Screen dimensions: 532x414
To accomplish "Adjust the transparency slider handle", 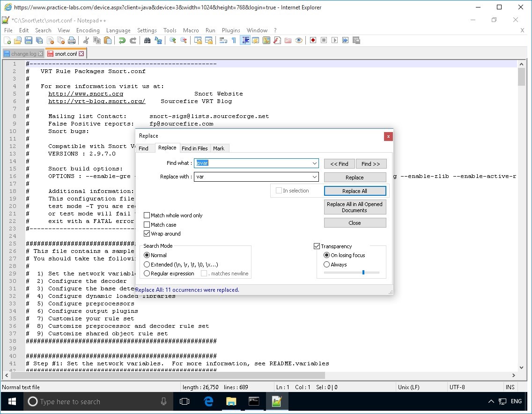I will 363,272.
